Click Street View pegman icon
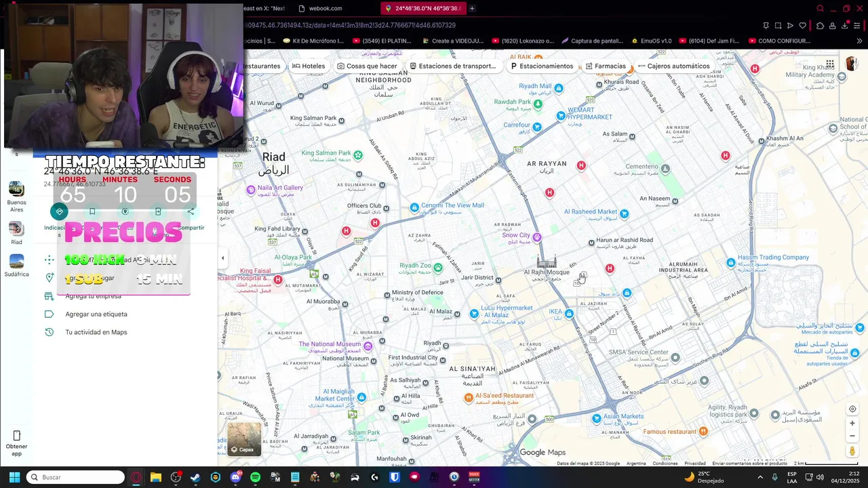The image size is (868, 488). click(852, 451)
